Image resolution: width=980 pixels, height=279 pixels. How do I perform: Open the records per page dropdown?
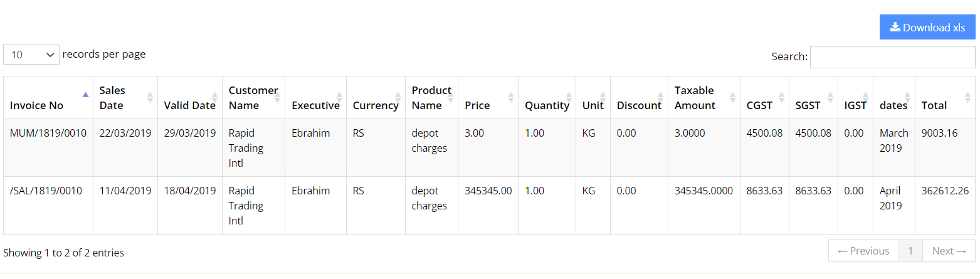point(31,55)
